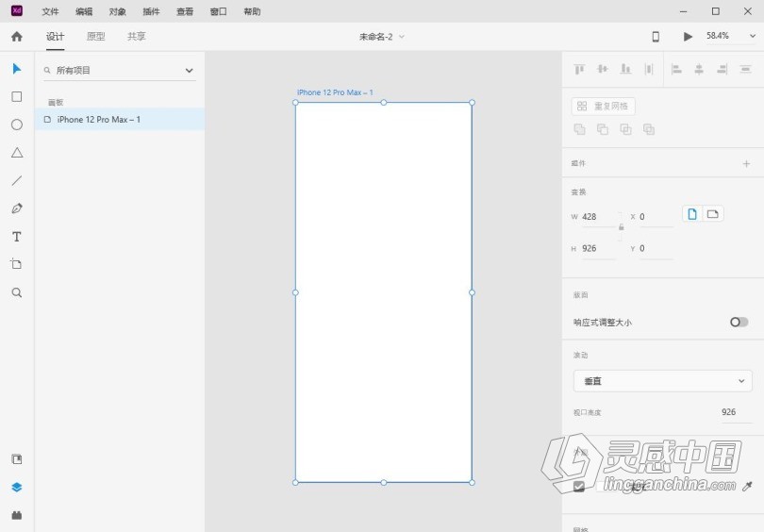
Task: Open the 窗口 menu
Action: (x=218, y=11)
